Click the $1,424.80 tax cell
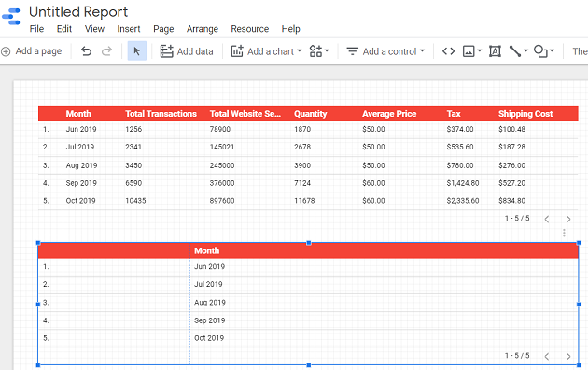Screen dimensions: 588x370 click(463, 183)
